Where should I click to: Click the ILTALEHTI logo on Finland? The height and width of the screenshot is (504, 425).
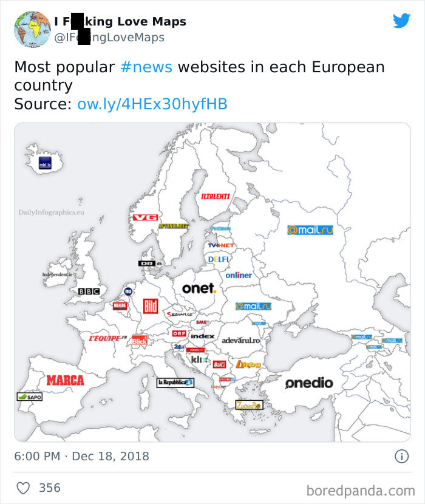[216, 196]
